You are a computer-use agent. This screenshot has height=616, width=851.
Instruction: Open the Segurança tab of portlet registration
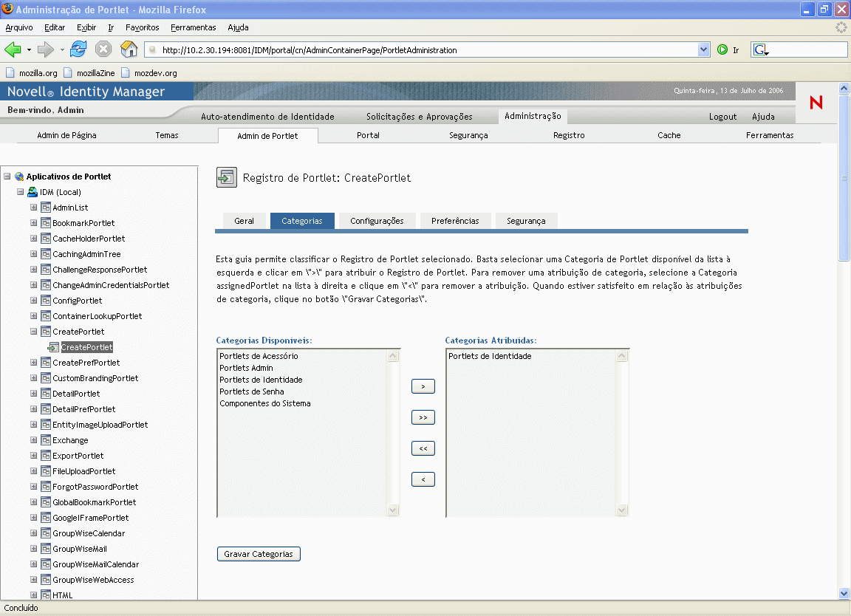pos(526,221)
